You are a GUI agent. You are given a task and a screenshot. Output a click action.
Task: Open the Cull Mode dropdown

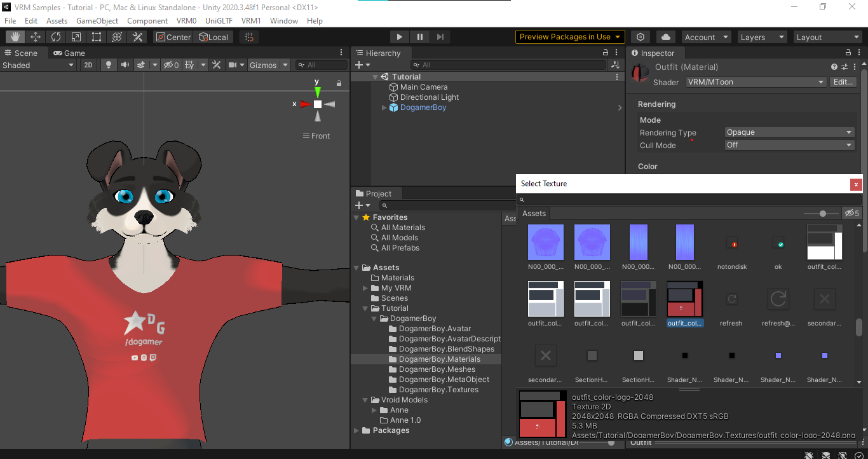coord(789,145)
